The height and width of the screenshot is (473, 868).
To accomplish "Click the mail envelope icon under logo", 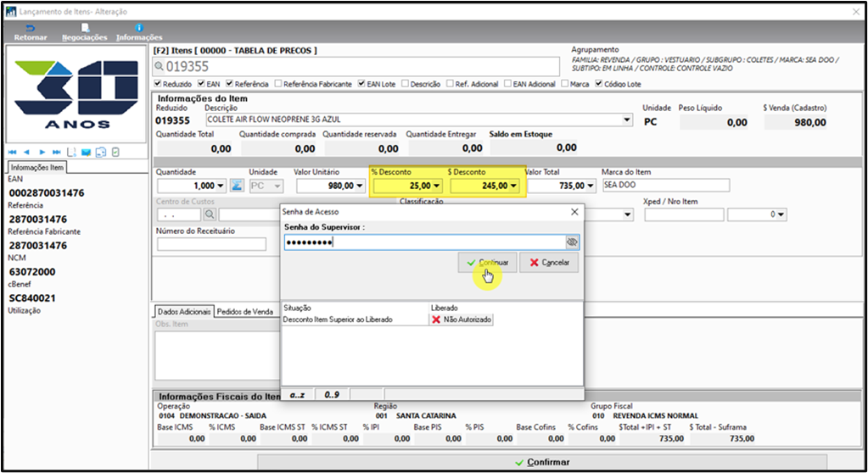I will (x=87, y=152).
